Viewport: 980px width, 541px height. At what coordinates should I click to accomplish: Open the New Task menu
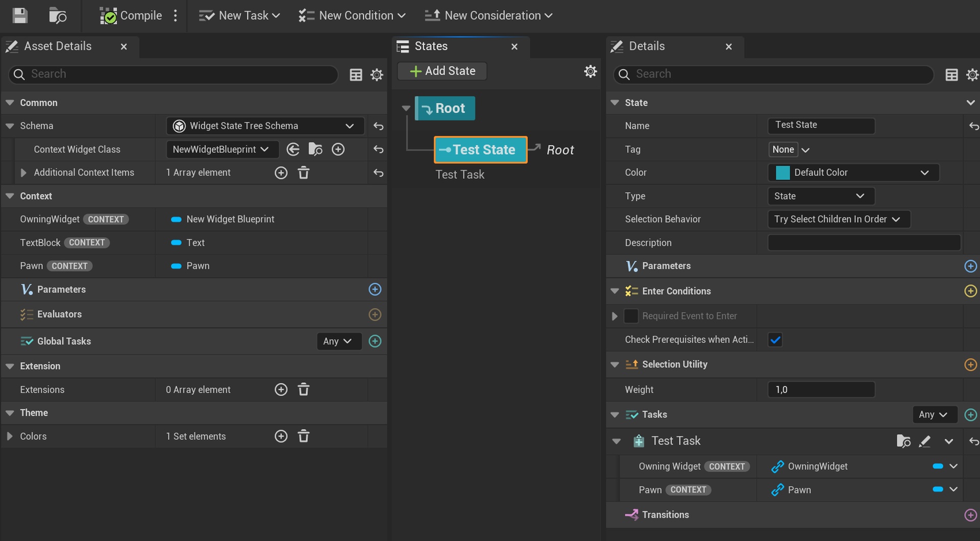point(239,16)
